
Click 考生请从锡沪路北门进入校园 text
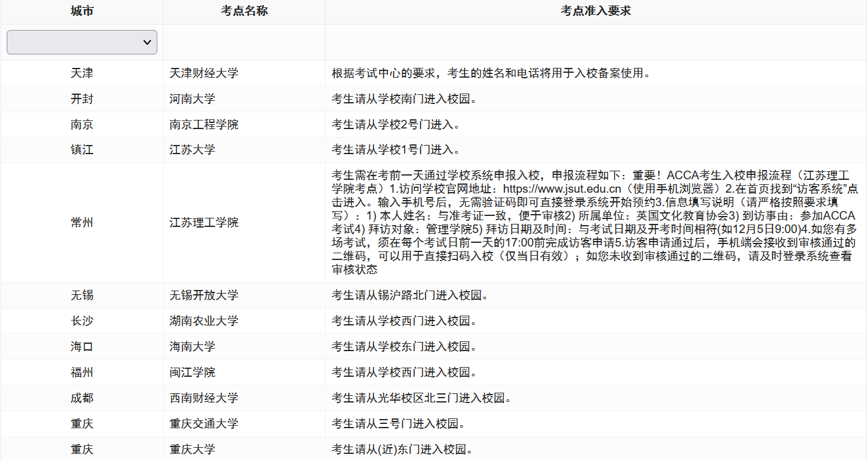click(410, 296)
